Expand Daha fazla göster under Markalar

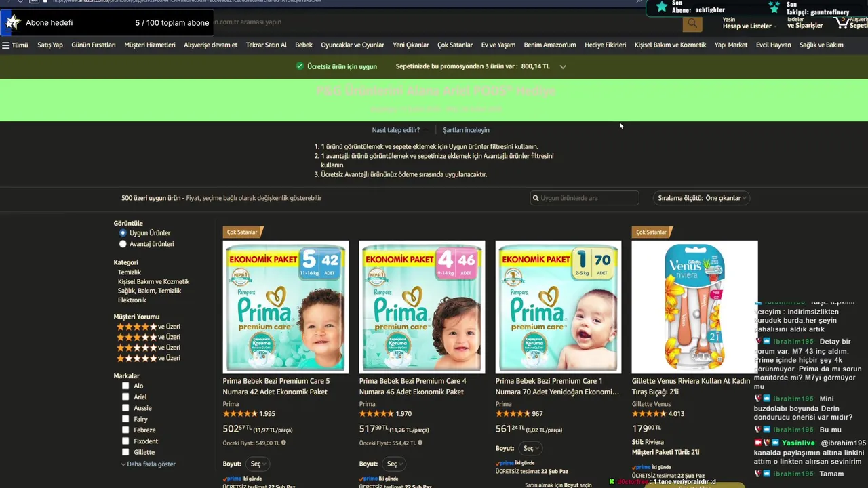point(148,464)
